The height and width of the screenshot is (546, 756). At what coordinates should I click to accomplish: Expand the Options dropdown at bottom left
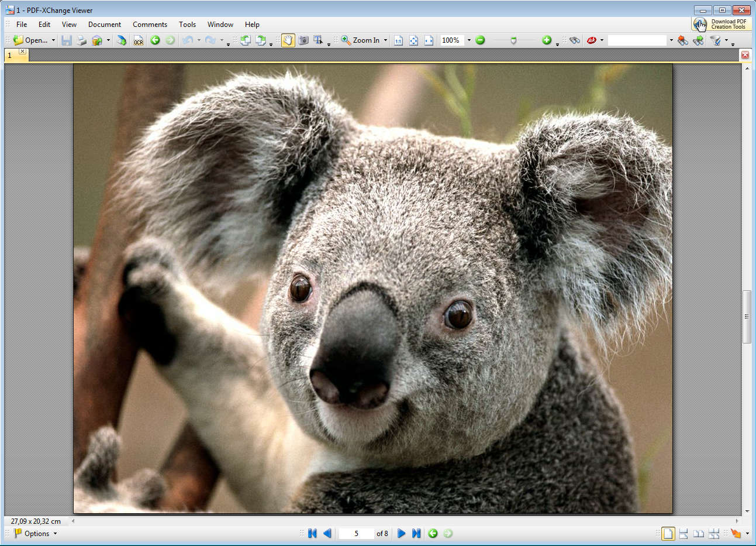pos(36,533)
